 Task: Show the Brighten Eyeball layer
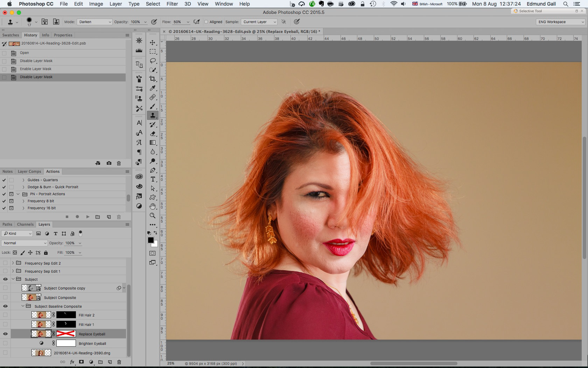point(5,343)
